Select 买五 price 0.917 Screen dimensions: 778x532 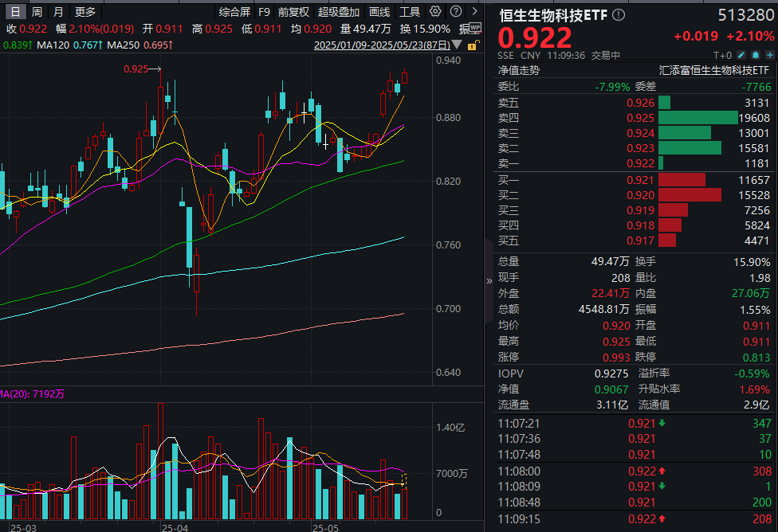coord(640,241)
